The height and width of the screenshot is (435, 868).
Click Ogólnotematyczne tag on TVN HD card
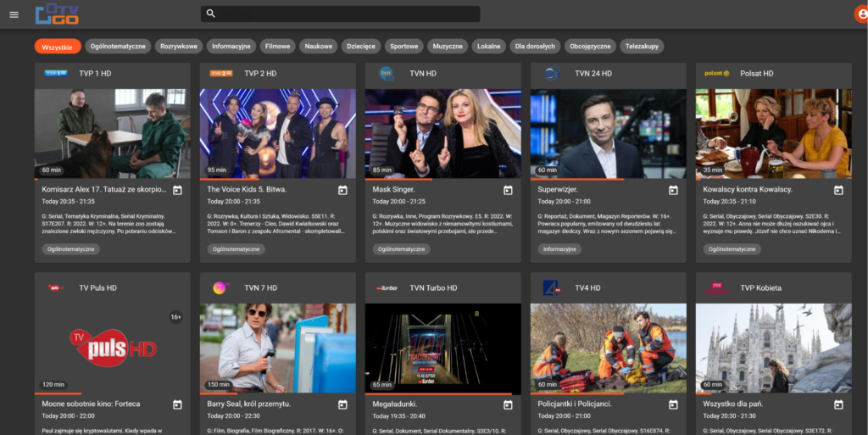(x=401, y=249)
